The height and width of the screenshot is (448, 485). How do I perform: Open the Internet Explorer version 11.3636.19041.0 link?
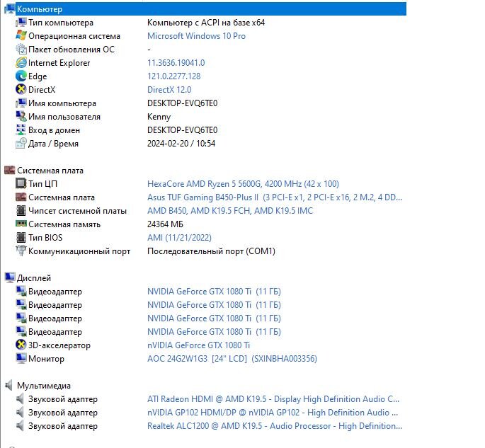point(176,63)
